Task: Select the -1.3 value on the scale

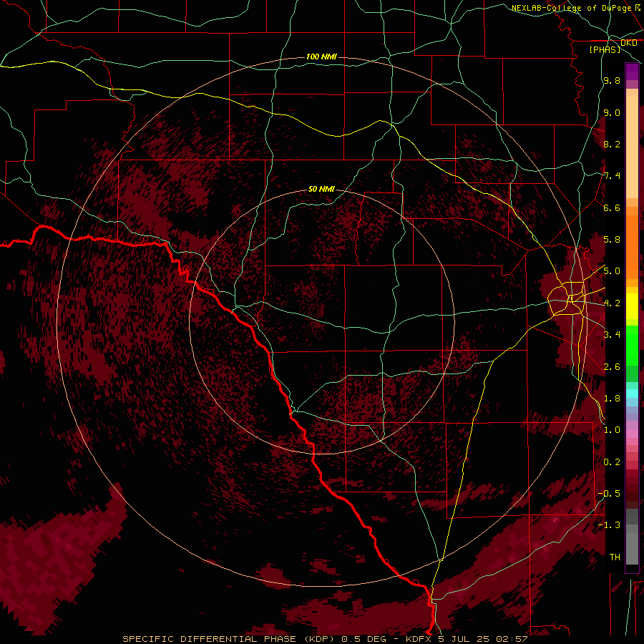Action: [609, 525]
